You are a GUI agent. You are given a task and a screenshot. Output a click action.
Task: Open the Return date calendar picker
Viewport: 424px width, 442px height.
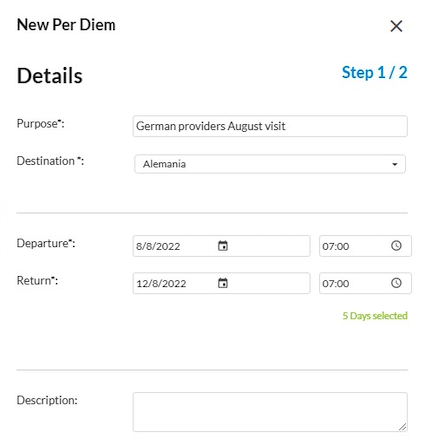click(223, 283)
